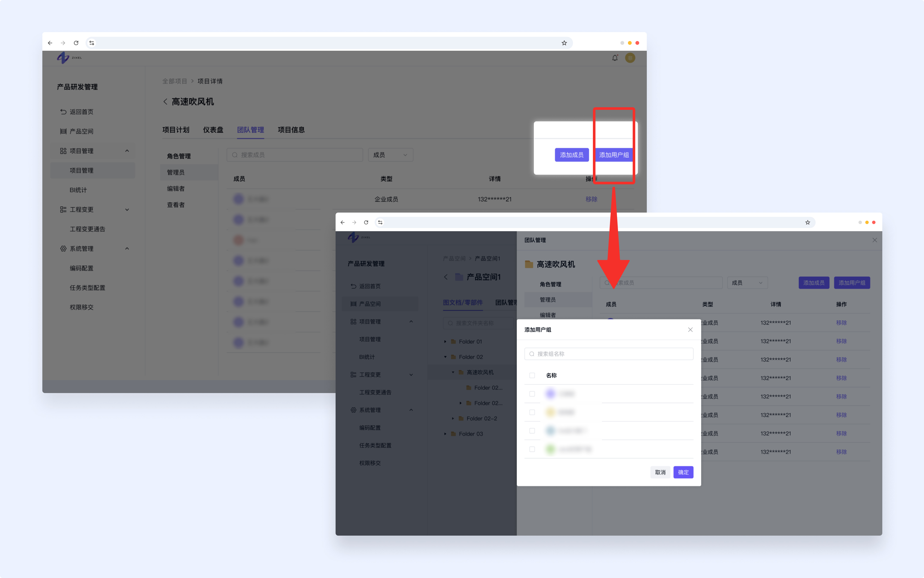
Task: Click the Folder 01 folder icon
Action: click(x=453, y=341)
